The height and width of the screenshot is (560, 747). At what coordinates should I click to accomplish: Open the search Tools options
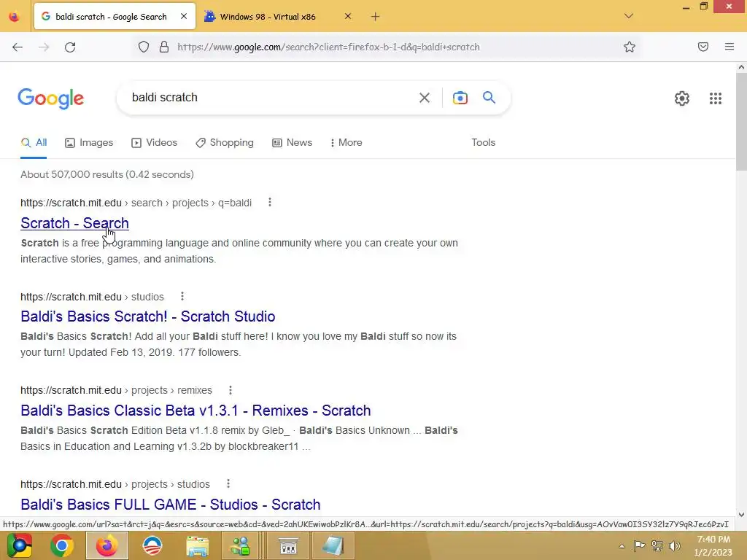pyautogui.click(x=484, y=142)
